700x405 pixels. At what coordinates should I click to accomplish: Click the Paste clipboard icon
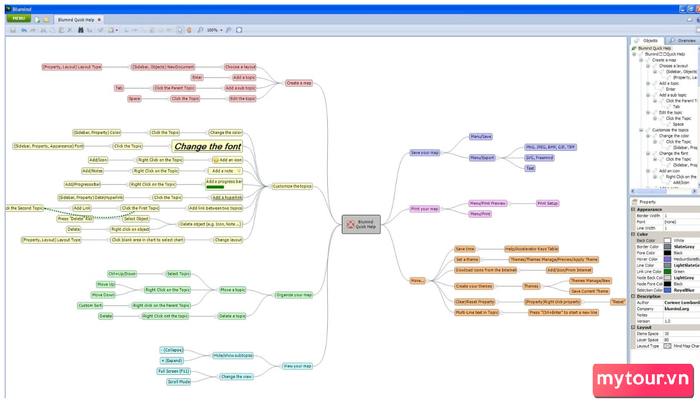click(x=61, y=30)
